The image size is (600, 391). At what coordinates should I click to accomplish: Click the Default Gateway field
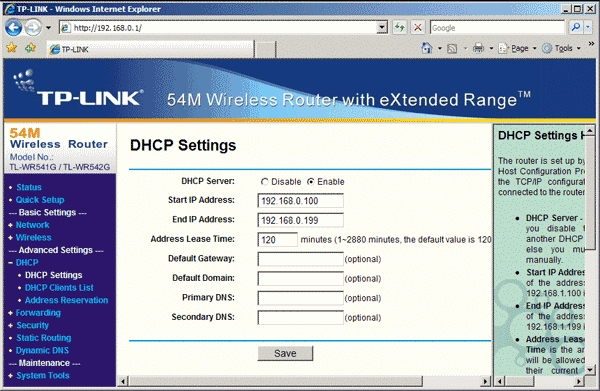[300, 259]
